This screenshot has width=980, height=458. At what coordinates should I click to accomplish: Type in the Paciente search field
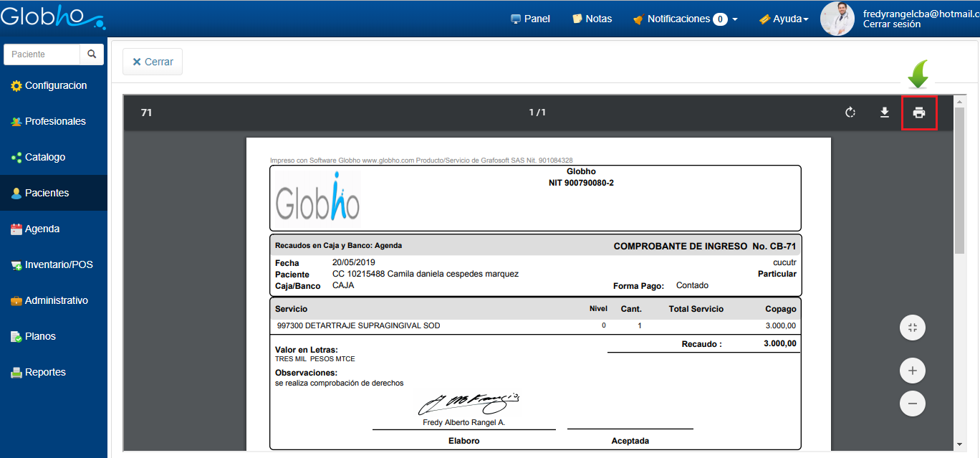pos(42,54)
